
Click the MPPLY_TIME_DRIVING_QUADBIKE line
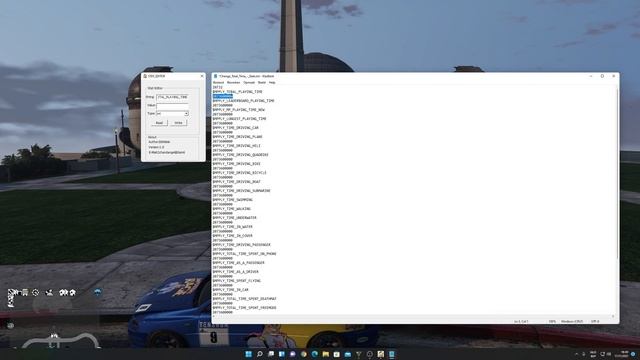click(x=240, y=155)
